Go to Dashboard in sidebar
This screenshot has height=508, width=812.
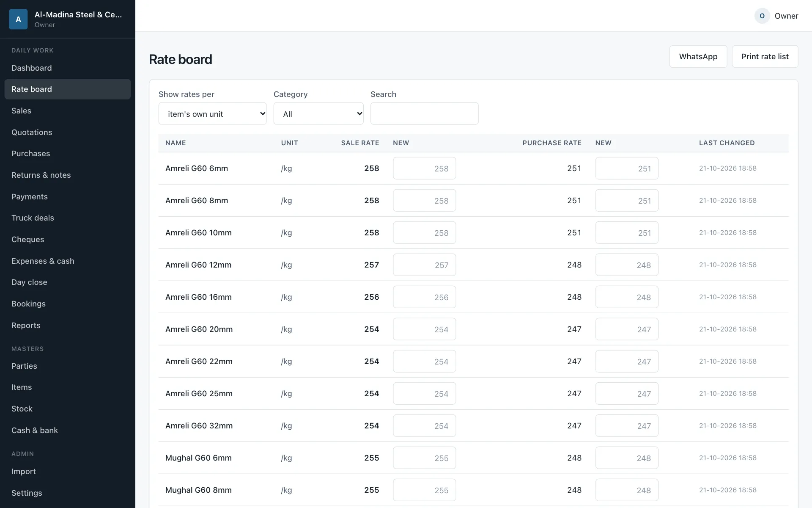tap(68, 68)
